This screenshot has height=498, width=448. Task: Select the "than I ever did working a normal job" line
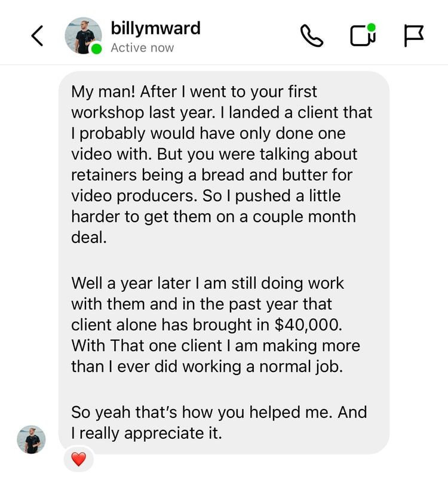click(207, 367)
